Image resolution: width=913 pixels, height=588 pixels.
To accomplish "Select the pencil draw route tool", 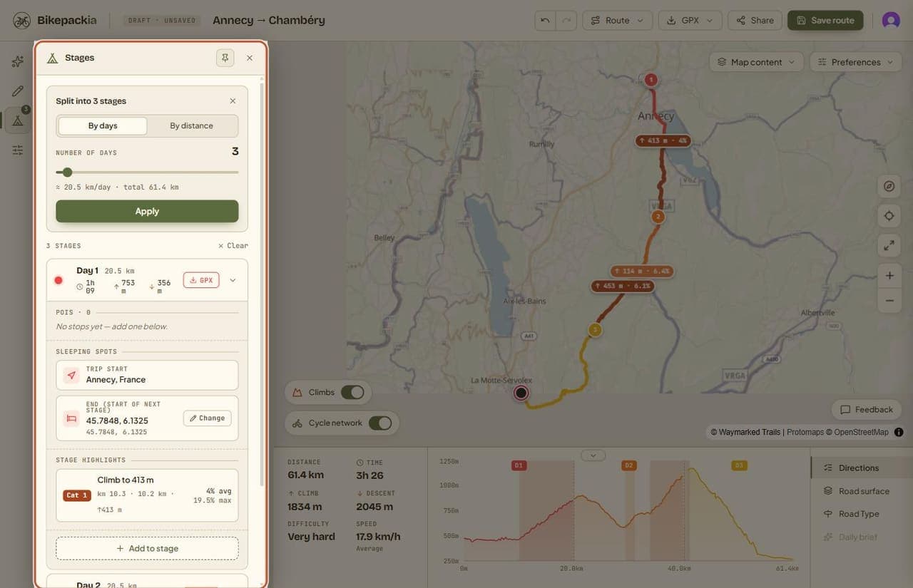I will 18,91.
